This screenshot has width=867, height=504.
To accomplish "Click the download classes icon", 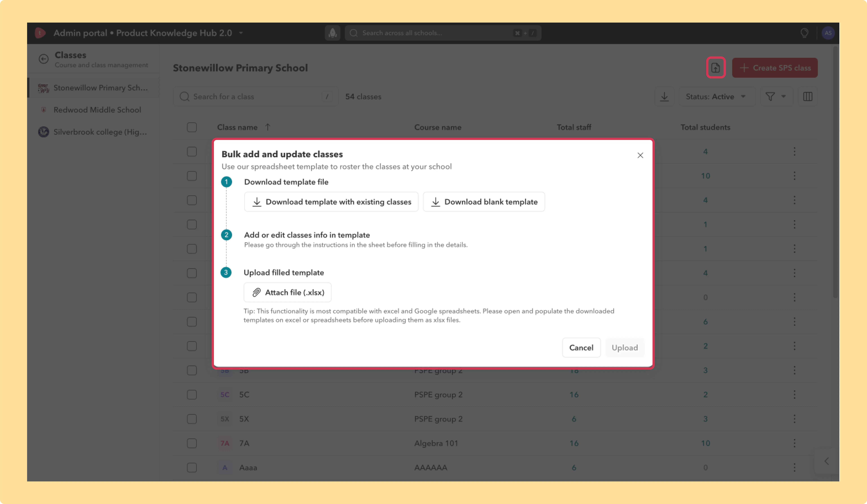I will coord(664,97).
